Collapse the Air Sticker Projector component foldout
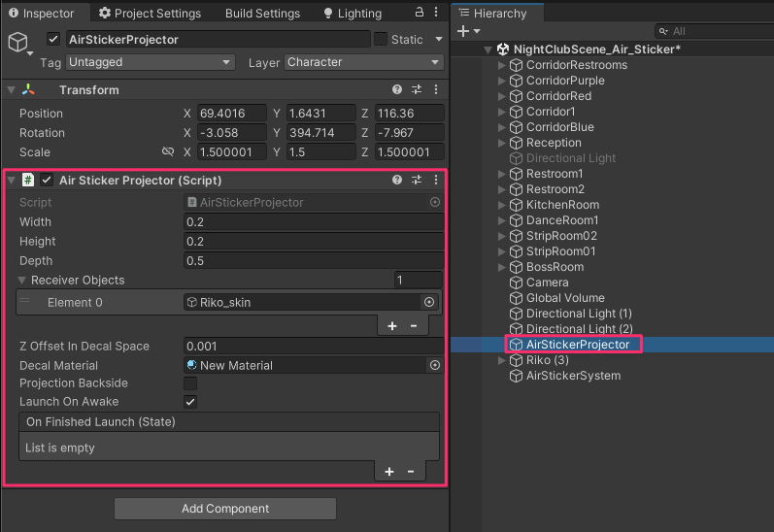The image size is (774, 532). tap(12, 181)
